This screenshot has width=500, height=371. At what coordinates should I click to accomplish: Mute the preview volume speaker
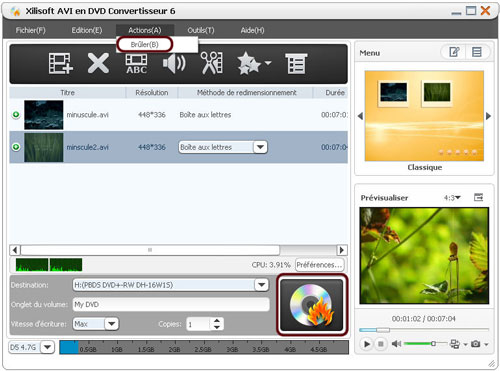click(x=396, y=344)
